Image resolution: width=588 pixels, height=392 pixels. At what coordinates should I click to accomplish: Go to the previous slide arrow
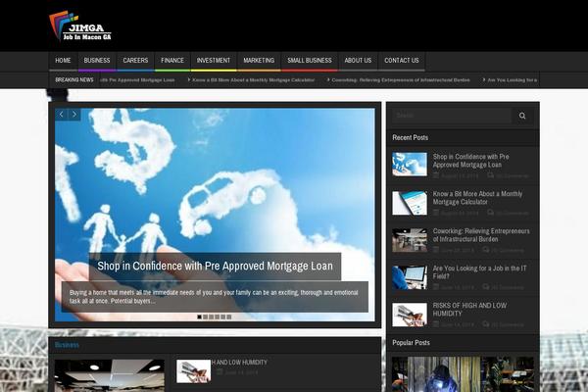pyautogui.click(x=62, y=114)
